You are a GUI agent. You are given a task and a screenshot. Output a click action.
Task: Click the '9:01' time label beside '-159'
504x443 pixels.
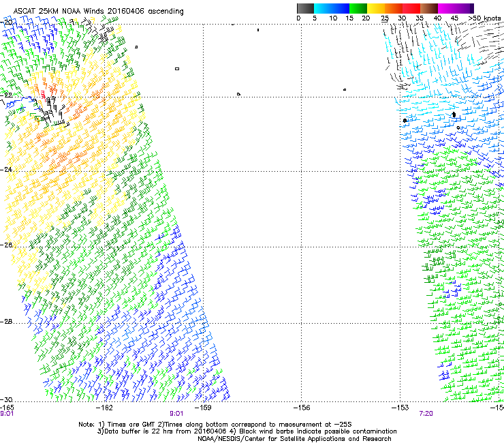click(x=176, y=414)
